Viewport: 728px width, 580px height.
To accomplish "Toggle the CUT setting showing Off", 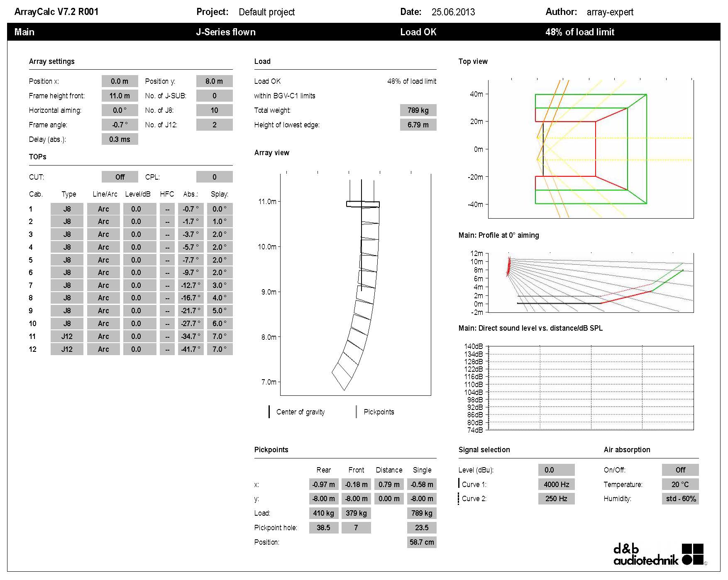I will pyautogui.click(x=120, y=177).
